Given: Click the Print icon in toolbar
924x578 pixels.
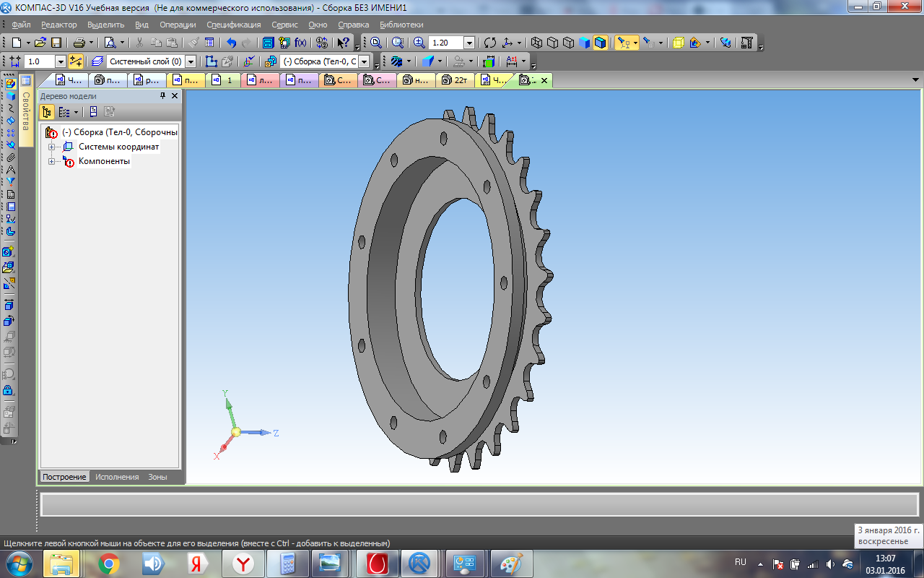Looking at the screenshot, I should (79, 43).
